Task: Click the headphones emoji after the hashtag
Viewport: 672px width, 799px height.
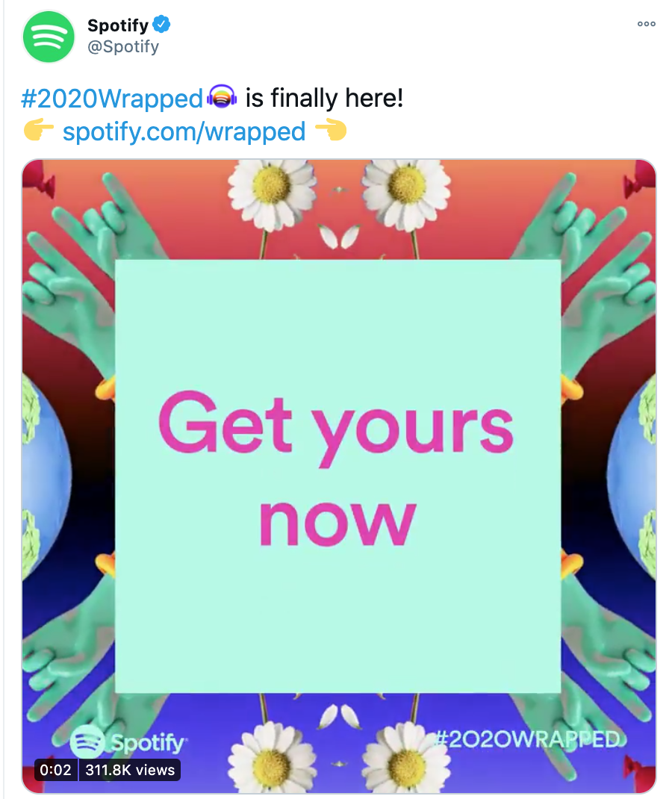Action: (x=222, y=97)
